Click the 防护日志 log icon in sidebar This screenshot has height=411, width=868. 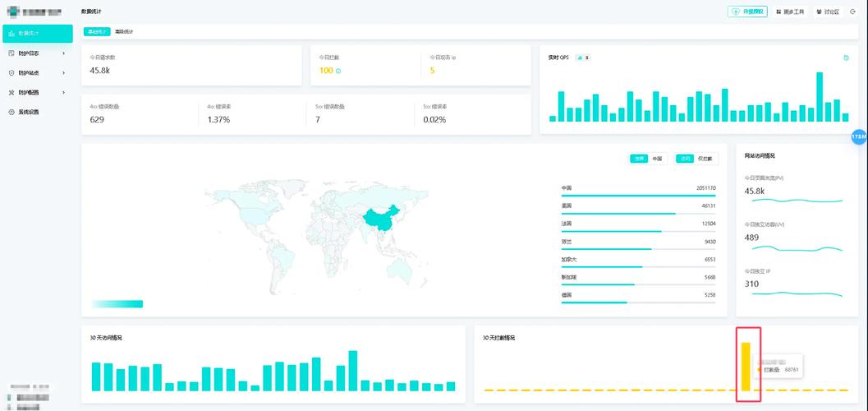point(11,53)
